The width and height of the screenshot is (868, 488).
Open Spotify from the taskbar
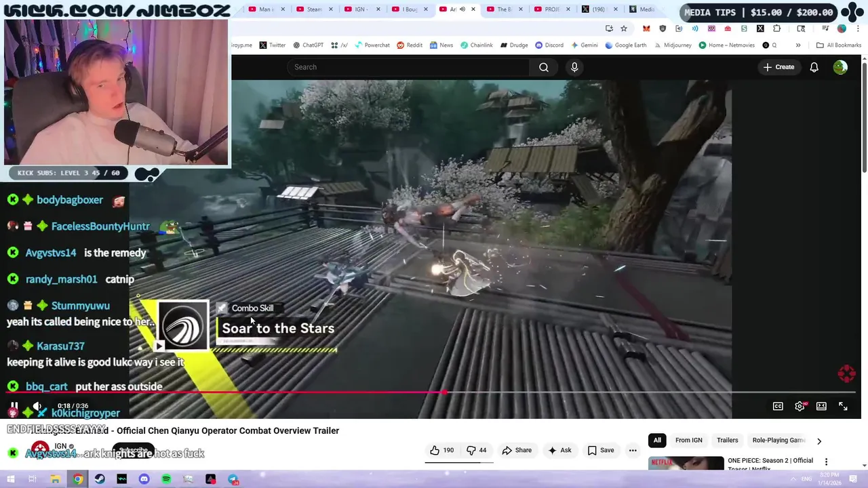[166, 479]
